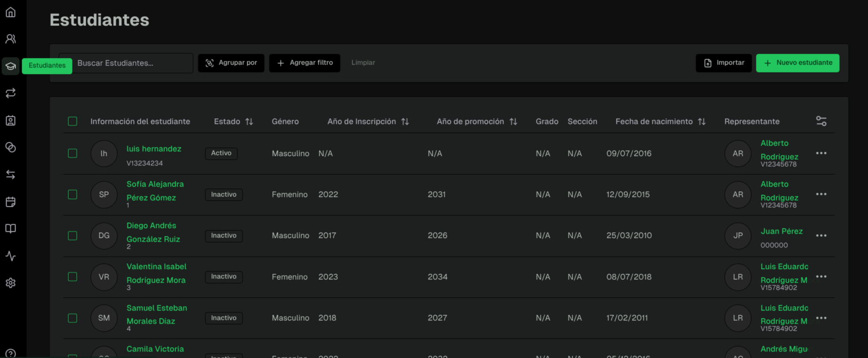868x358 pixels.
Task: Open the column settings icon in table header
Action: click(821, 122)
